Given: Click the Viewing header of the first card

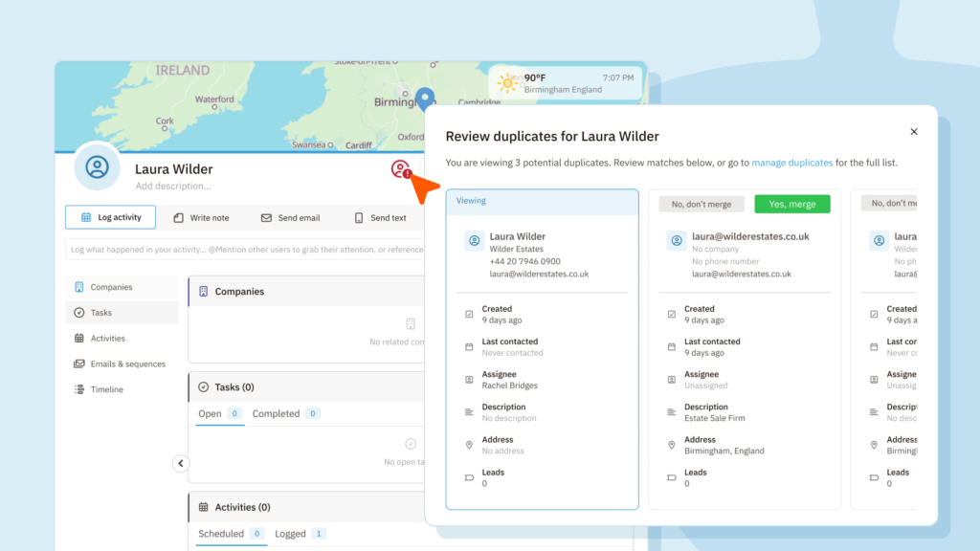Looking at the screenshot, I should (543, 203).
